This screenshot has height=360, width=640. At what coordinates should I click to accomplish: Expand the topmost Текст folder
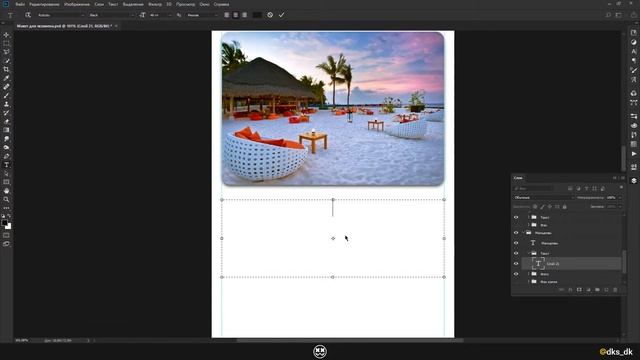(x=529, y=217)
